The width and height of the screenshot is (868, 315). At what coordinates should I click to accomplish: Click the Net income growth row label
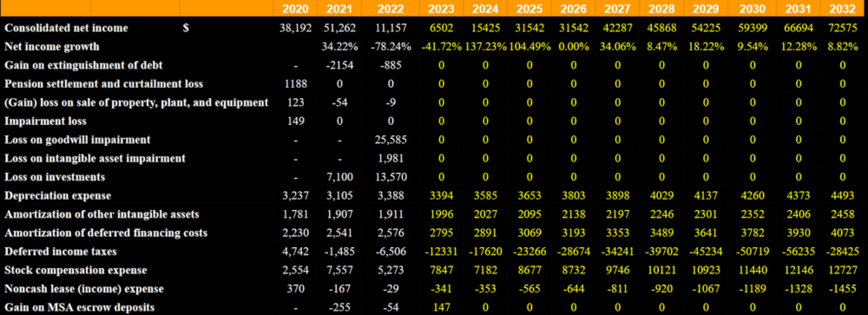[52, 47]
